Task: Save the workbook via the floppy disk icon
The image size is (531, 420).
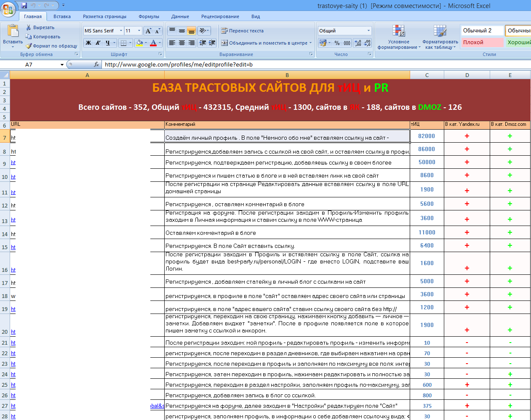Action: coord(24,5)
